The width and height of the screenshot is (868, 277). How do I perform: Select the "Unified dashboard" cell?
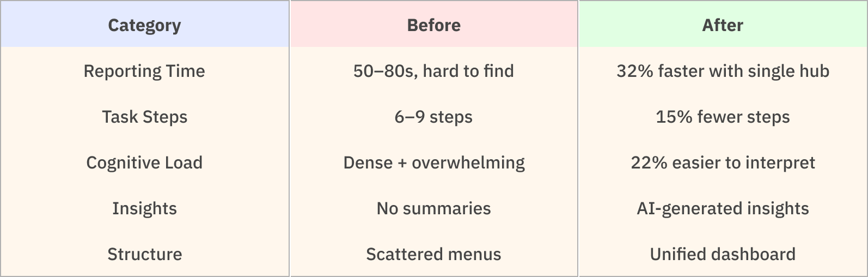click(723, 254)
